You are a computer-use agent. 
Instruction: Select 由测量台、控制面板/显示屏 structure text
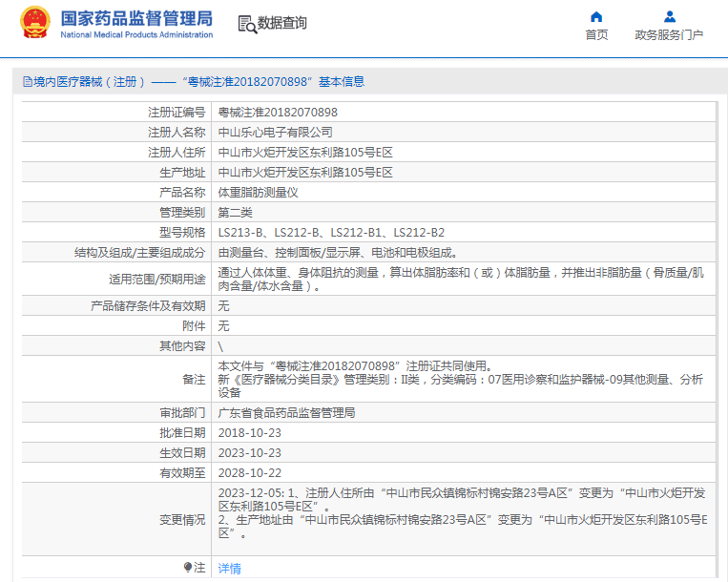coord(338,253)
